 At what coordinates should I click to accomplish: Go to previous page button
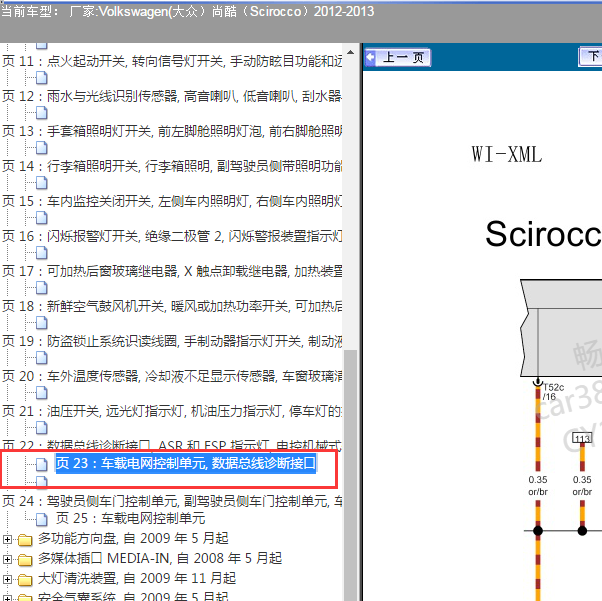tap(397, 58)
